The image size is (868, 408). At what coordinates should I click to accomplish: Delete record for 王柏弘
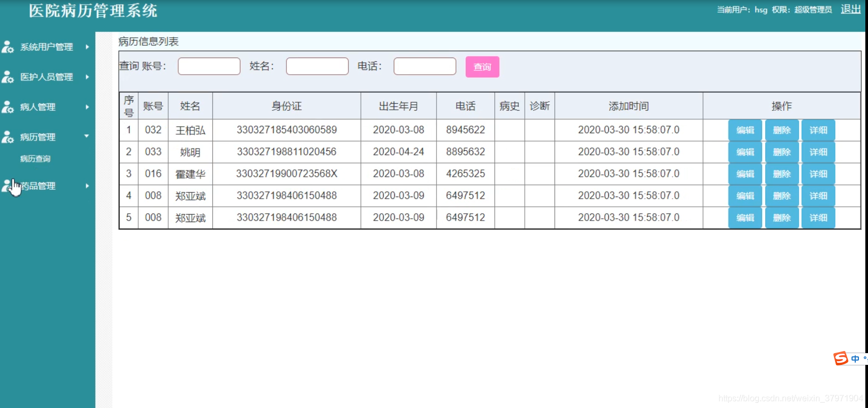click(782, 130)
